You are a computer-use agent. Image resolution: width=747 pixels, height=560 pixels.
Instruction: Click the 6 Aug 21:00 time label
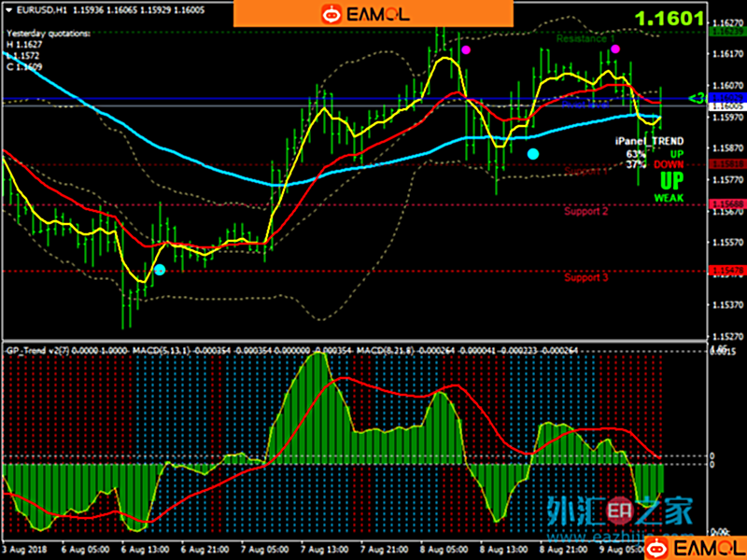pyautogui.click(x=205, y=549)
